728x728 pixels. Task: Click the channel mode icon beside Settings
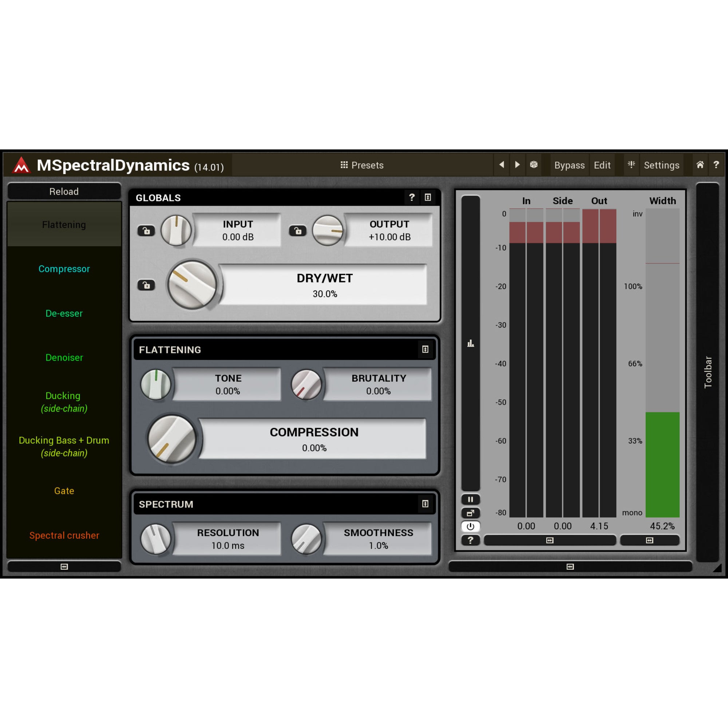(x=631, y=165)
